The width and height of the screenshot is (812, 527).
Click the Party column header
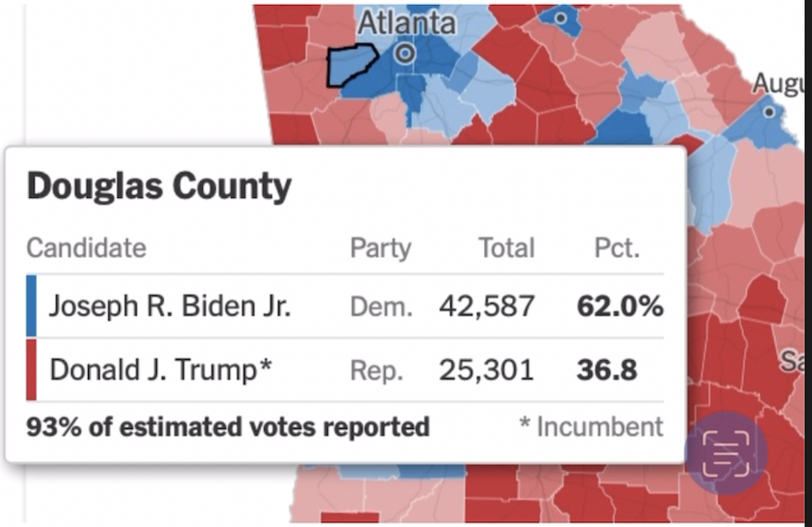click(x=380, y=248)
